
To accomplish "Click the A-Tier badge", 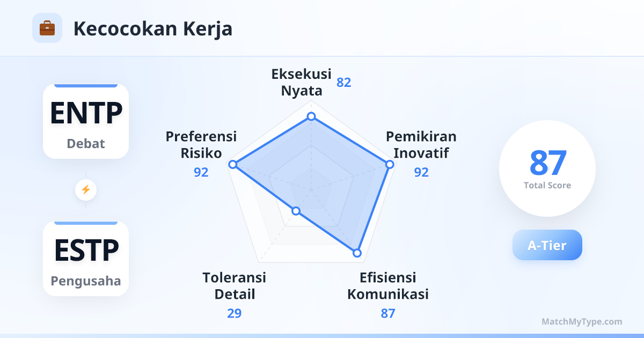I will pos(547,245).
